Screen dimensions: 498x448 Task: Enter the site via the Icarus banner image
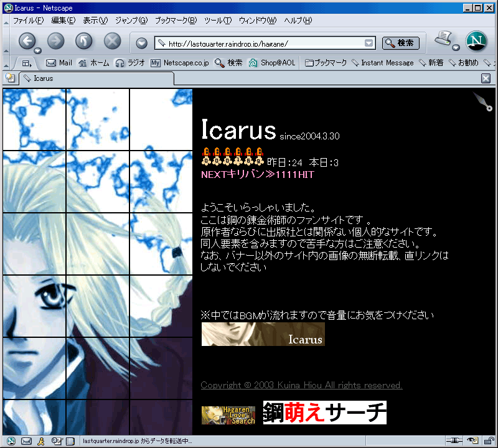(x=263, y=334)
